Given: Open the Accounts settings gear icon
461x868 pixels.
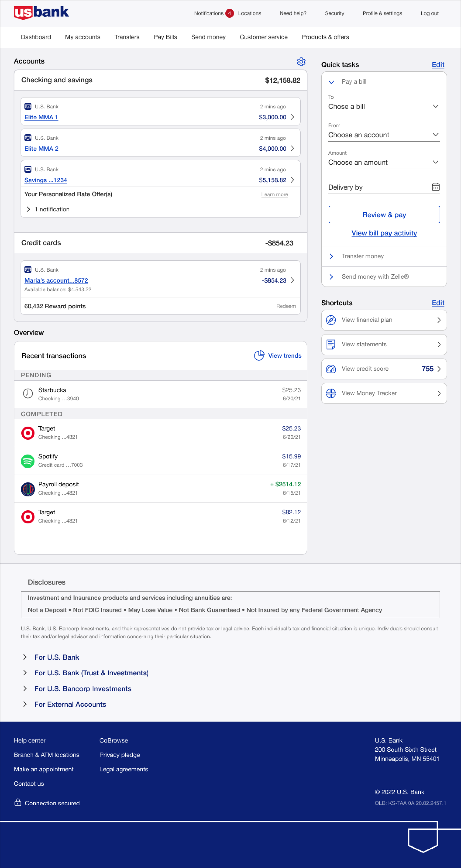Looking at the screenshot, I should [301, 61].
